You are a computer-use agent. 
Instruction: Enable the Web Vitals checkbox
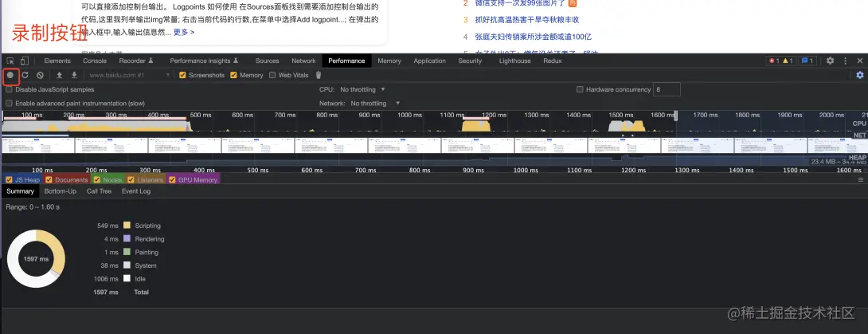272,76
